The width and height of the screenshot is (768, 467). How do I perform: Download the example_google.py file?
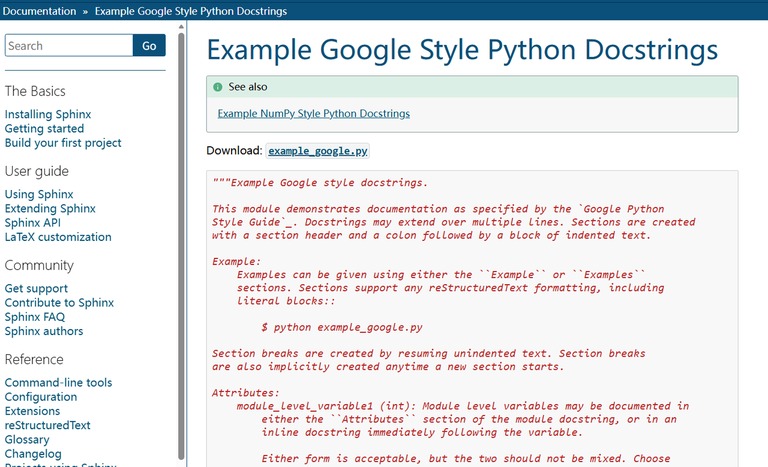[x=318, y=151]
